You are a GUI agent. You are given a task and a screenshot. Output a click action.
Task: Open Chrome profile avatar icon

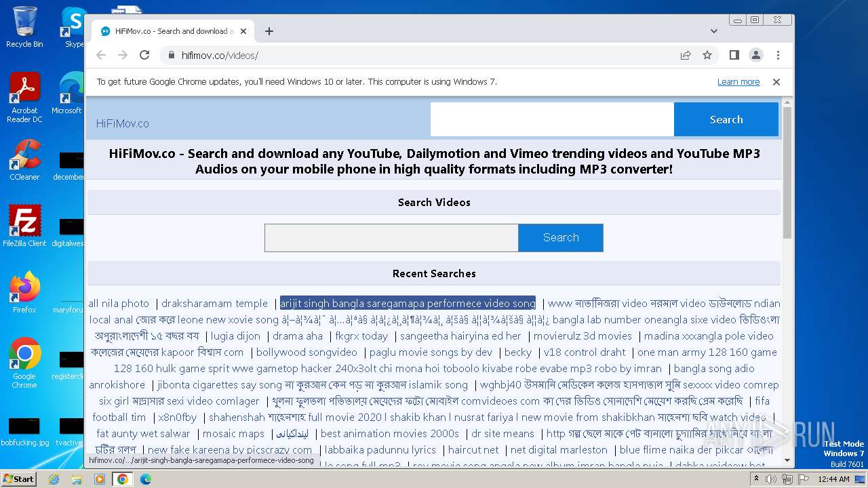tap(755, 55)
